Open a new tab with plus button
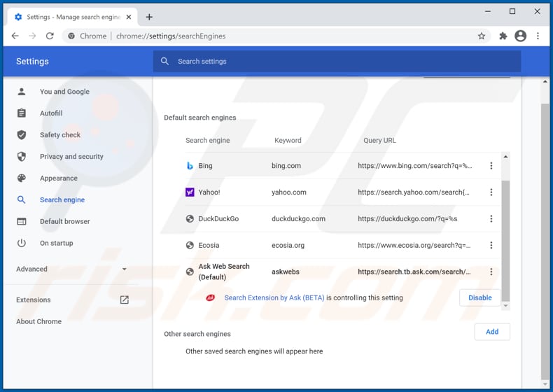The image size is (553, 392). tap(149, 17)
